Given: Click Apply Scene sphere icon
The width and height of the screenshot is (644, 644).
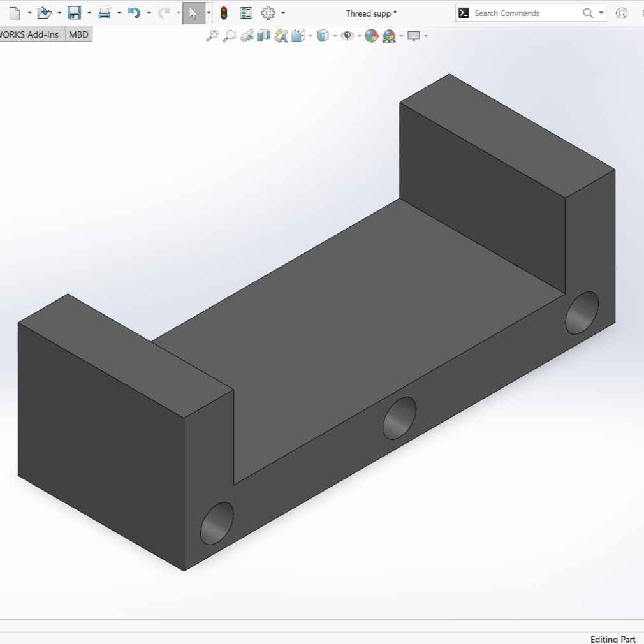Looking at the screenshot, I should (x=389, y=36).
